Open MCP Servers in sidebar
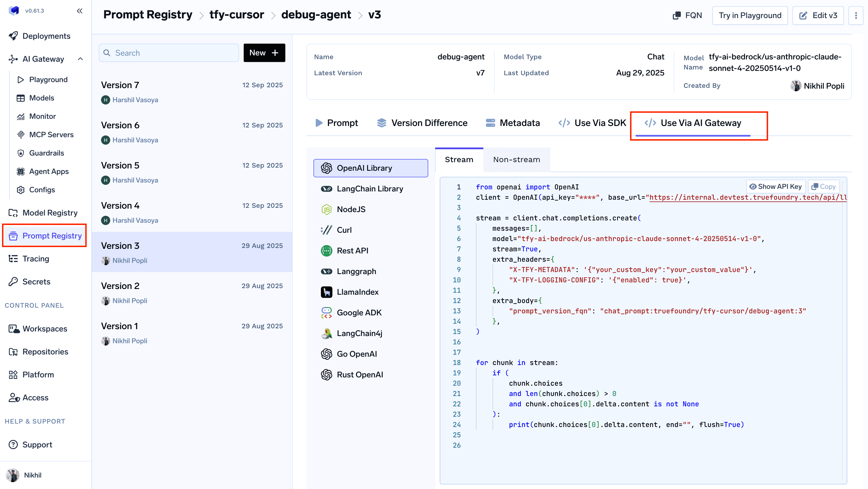The height and width of the screenshot is (489, 868). [51, 134]
